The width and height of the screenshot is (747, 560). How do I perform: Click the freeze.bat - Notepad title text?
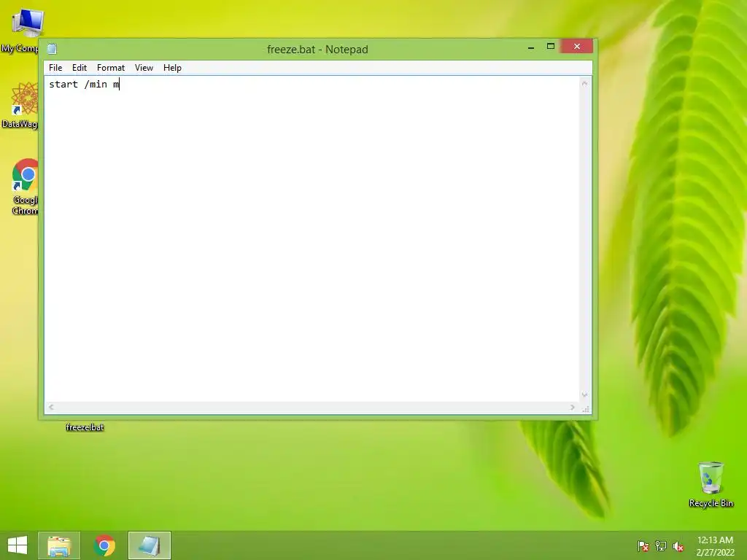point(317,49)
